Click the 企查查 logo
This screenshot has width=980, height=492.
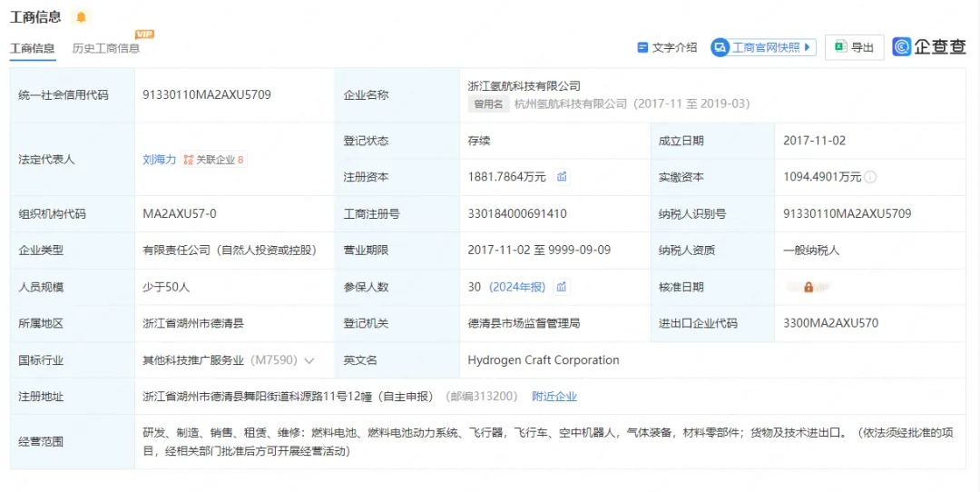pos(928,47)
